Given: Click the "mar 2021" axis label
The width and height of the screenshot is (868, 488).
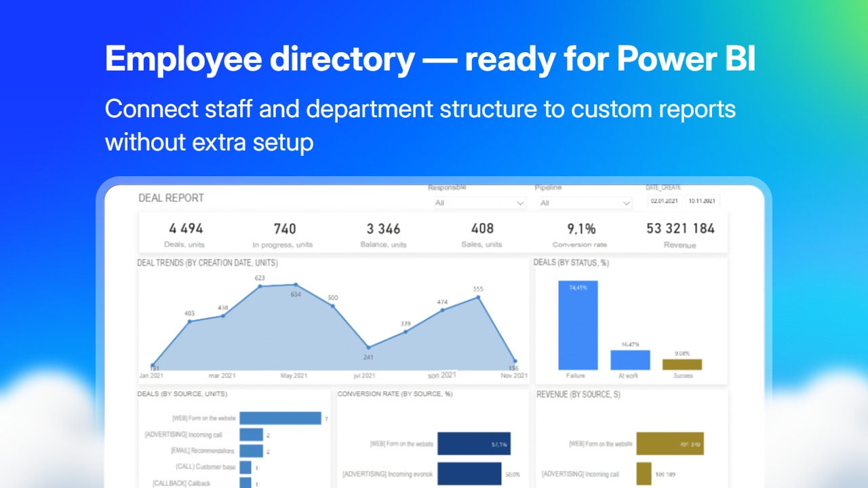Looking at the screenshot, I should coord(223,375).
